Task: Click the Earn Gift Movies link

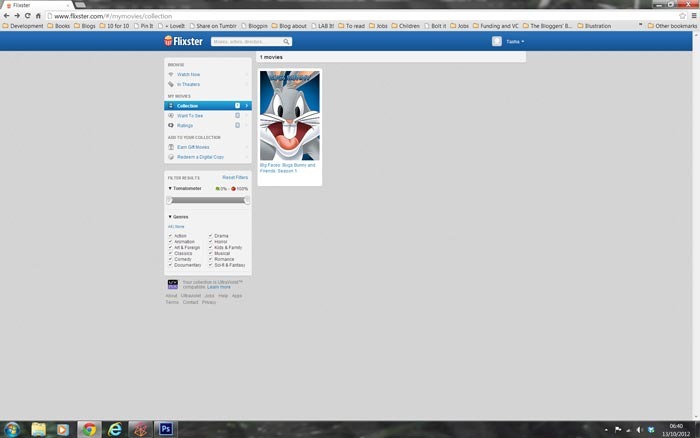Action: pos(193,147)
